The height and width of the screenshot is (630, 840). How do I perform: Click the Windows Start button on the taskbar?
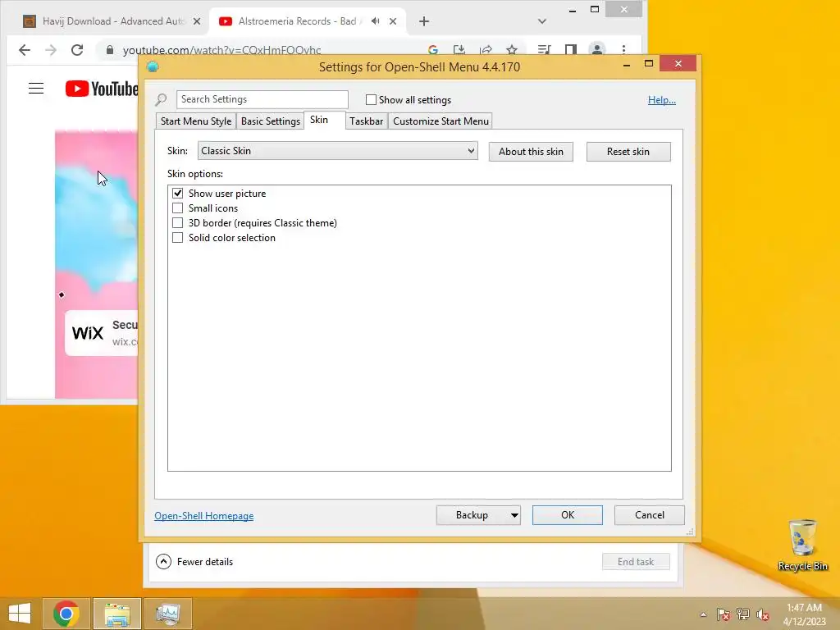[20, 614]
